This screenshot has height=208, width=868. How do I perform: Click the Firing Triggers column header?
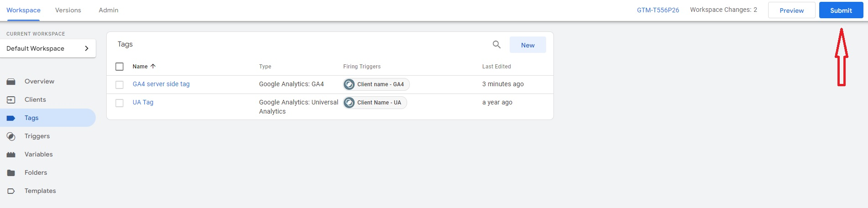pos(362,67)
